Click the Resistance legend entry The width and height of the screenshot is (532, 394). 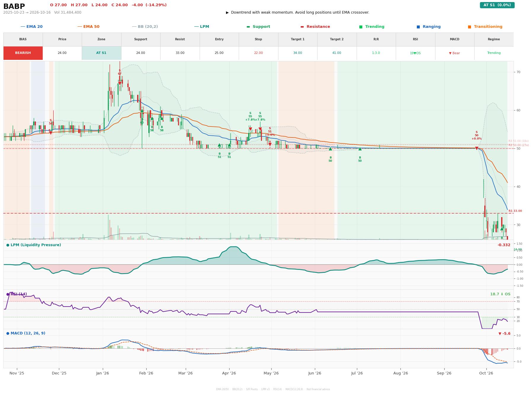tap(315, 27)
